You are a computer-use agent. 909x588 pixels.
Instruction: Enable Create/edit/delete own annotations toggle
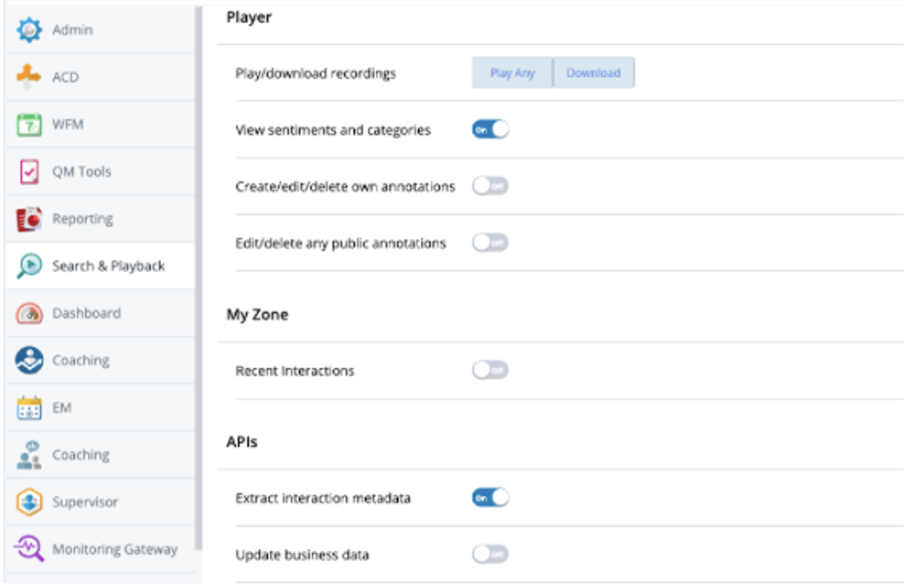click(490, 186)
